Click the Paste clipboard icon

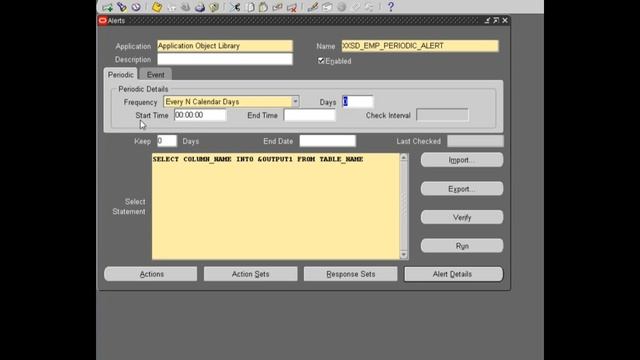(263, 7)
